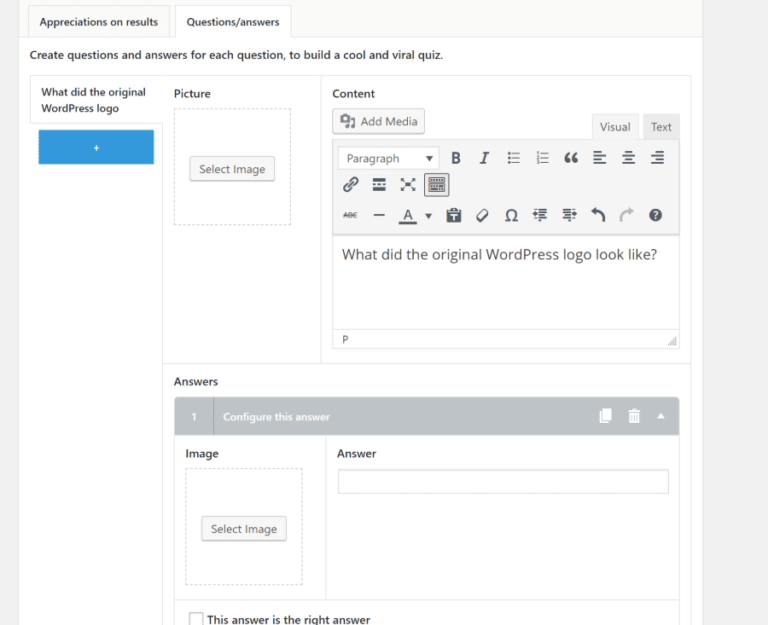768x625 pixels.
Task: Open the Paragraph format dropdown
Action: [x=389, y=158]
